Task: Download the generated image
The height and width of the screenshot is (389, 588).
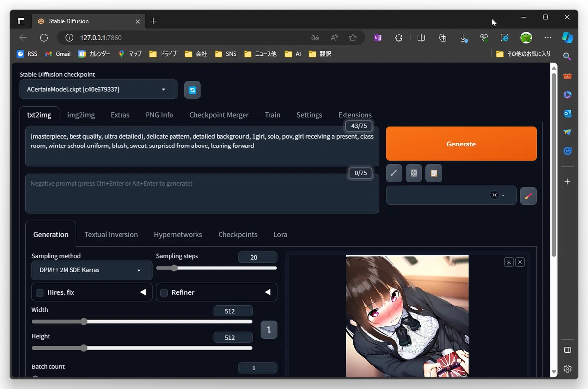Action: pyautogui.click(x=509, y=262)
